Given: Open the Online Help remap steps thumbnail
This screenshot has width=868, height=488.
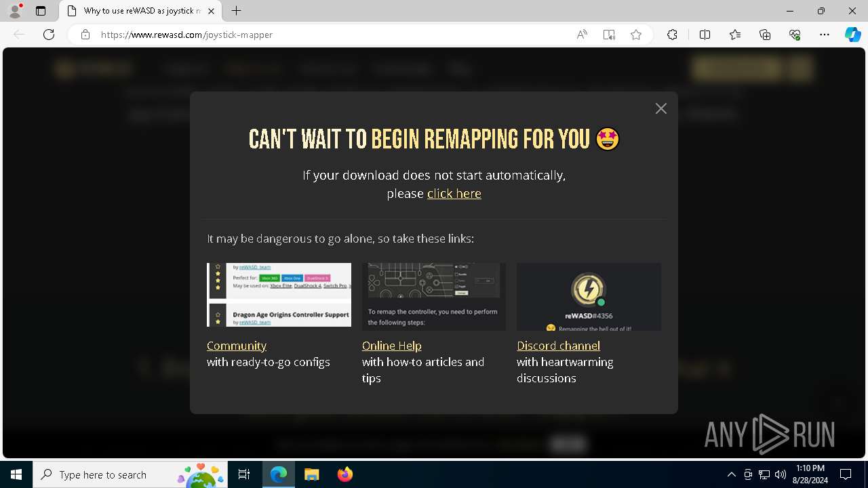Looking at the screenshot, I should (x=434, y=297).
